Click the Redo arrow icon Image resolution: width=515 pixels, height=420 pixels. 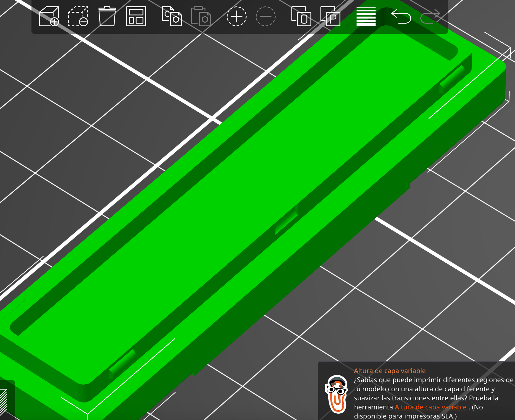click(430, 16)
